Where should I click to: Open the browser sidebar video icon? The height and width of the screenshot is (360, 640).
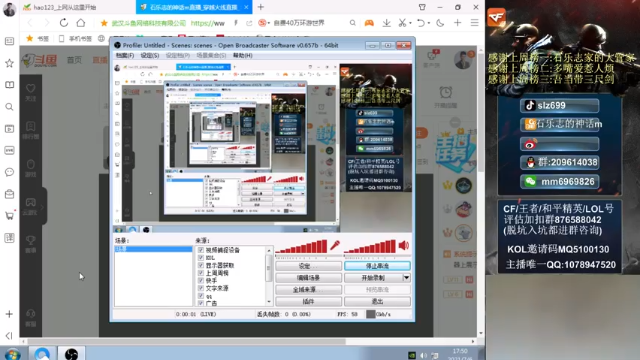[x=9, y=129]
